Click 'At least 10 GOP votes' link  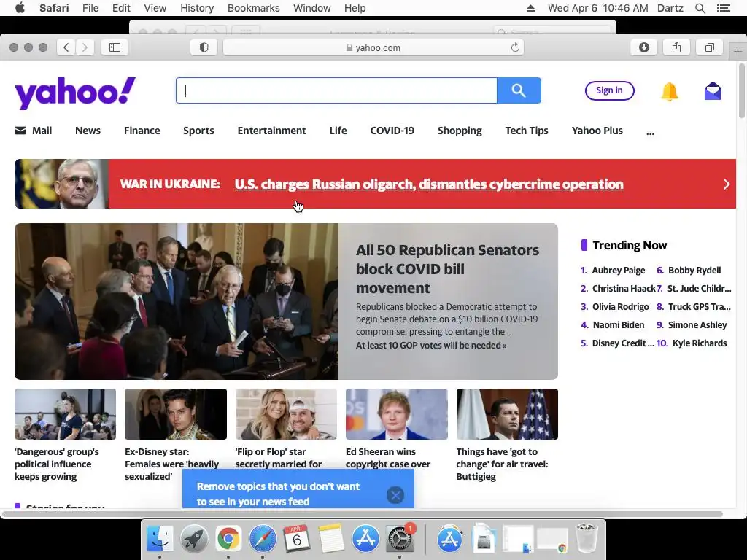tap(431, 346)
